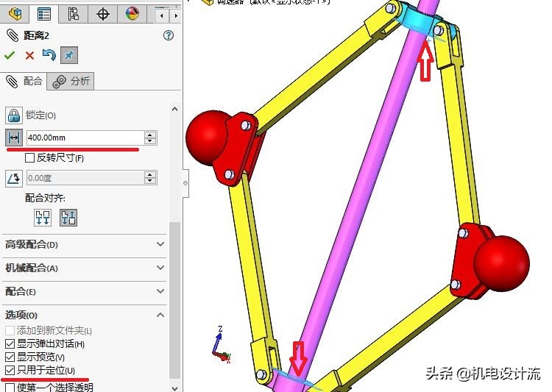Image resolution: width=552 pixels, height=392 pixels.
Task: Increase the distance value with up spinner
Action: (150, 135)
